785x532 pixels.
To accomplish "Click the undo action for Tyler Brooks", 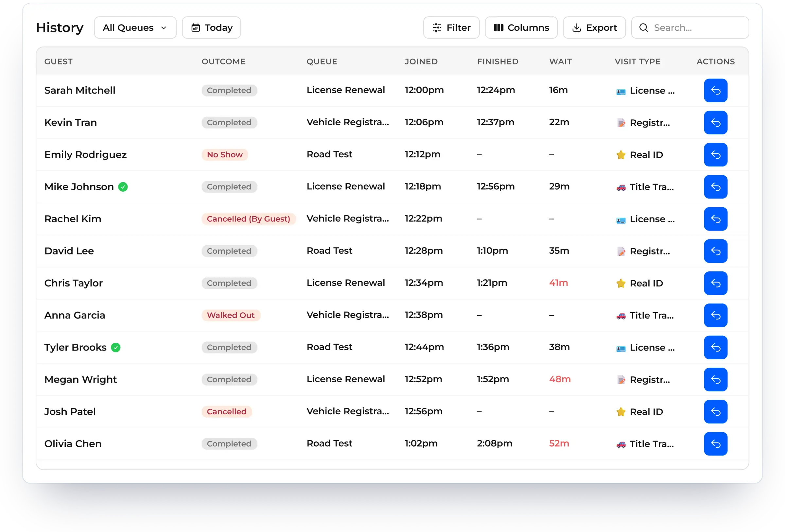I will [x=715, y=347].
